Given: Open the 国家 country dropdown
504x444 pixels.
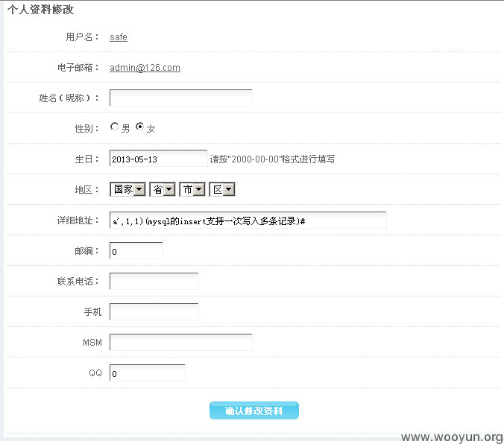Looking at the screenshot, I should pos(127,189).
